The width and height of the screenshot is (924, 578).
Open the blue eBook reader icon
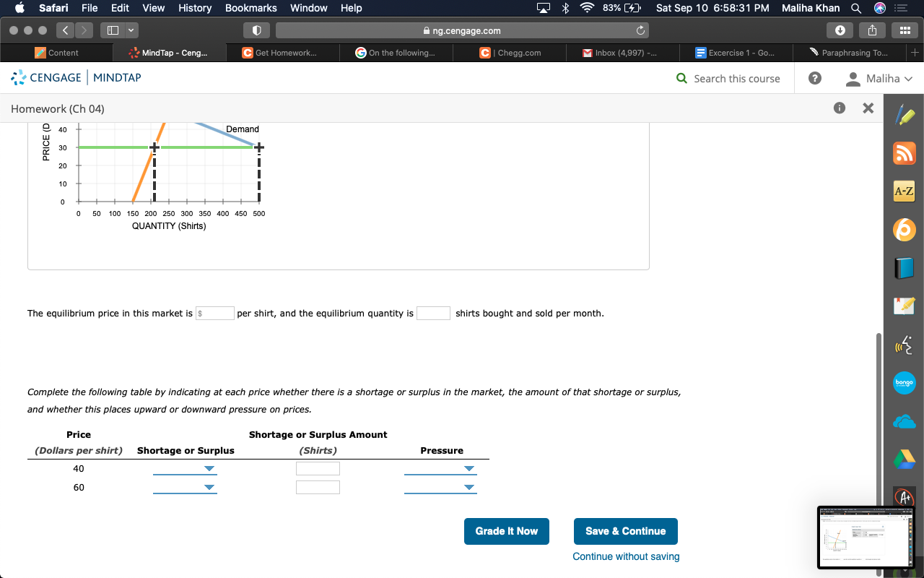coord(904,267)
